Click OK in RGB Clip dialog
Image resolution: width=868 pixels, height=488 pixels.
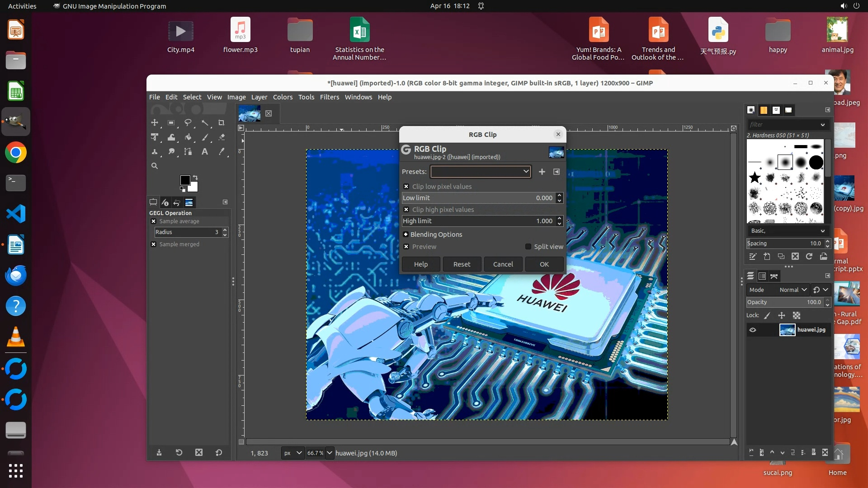544,264
